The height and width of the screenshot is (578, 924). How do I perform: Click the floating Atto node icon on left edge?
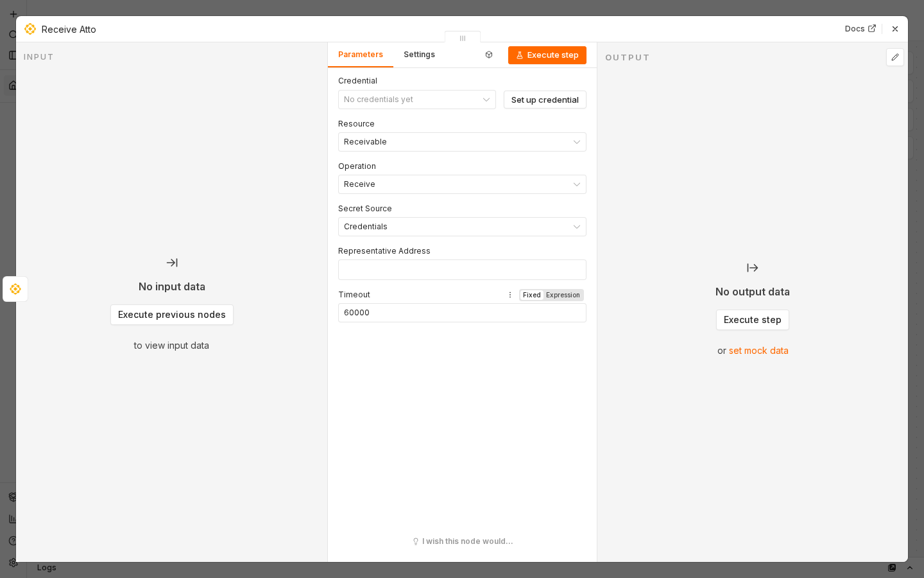tap(15, 289)
